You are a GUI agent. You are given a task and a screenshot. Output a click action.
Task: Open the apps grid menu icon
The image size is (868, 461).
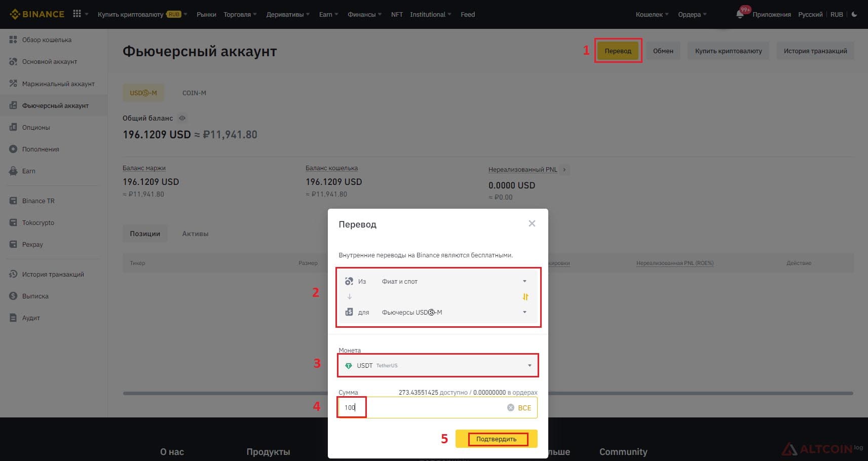(77, 14)
